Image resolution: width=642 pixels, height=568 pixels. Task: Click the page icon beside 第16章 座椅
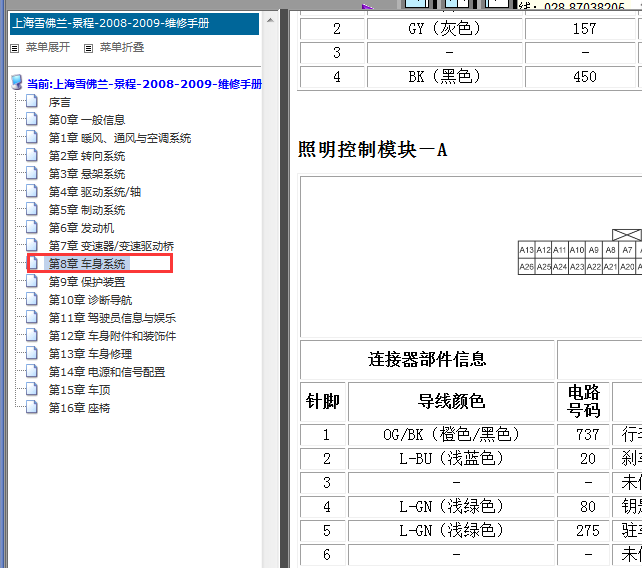coord(32,407)
